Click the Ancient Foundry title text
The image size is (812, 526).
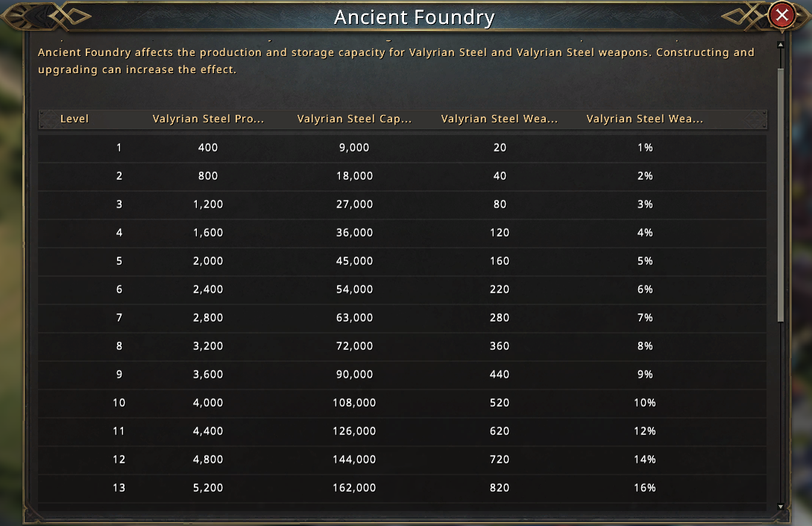click(x=414, y=17)
